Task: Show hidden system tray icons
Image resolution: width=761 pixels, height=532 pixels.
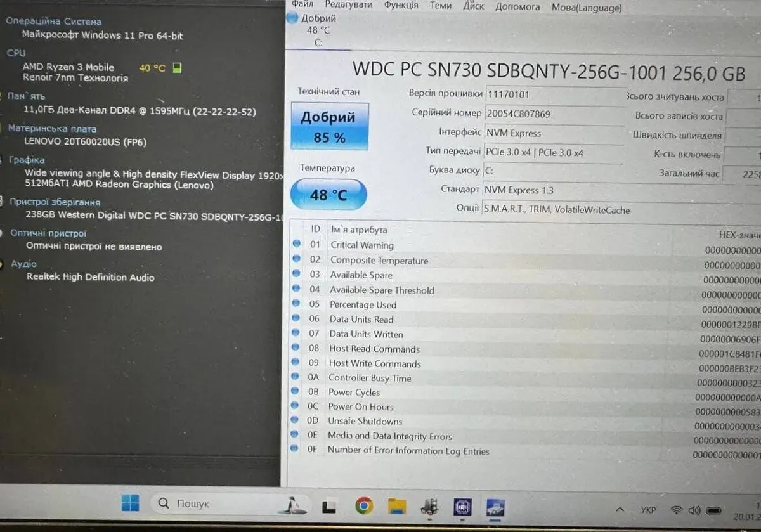Action: (x=620, y=509)
